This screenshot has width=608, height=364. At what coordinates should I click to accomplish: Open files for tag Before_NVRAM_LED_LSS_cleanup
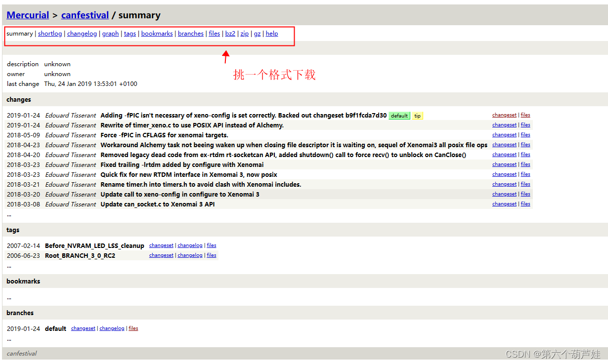212,245
